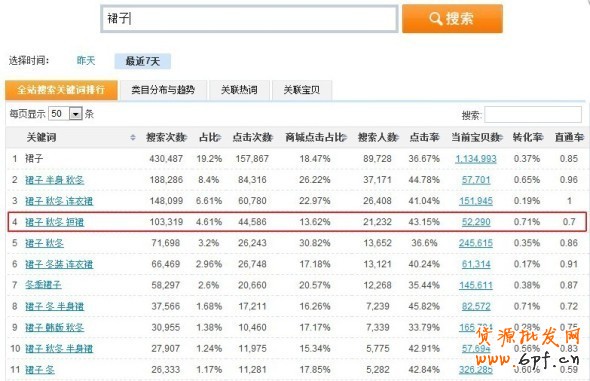Switch to the 类目分布与趋势 tab
Image resolution: width=590 pixels, height=381 pixels.
tap(163, 90)
